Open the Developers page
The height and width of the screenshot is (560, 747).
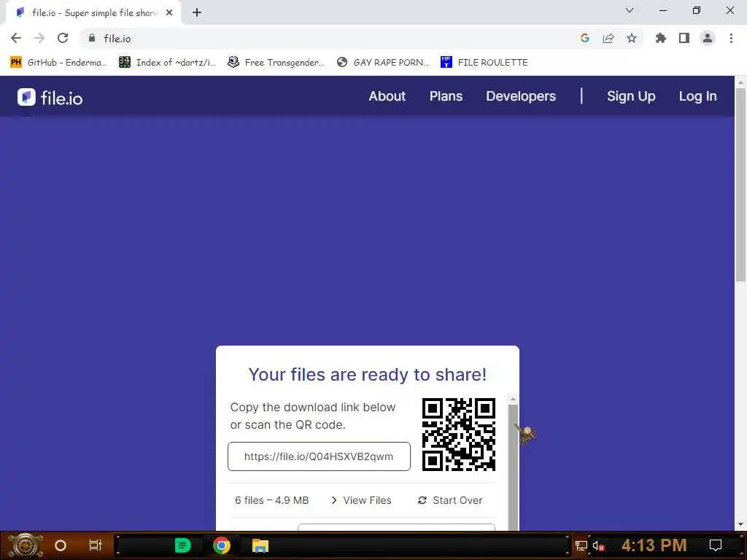(x=521, y=96)
